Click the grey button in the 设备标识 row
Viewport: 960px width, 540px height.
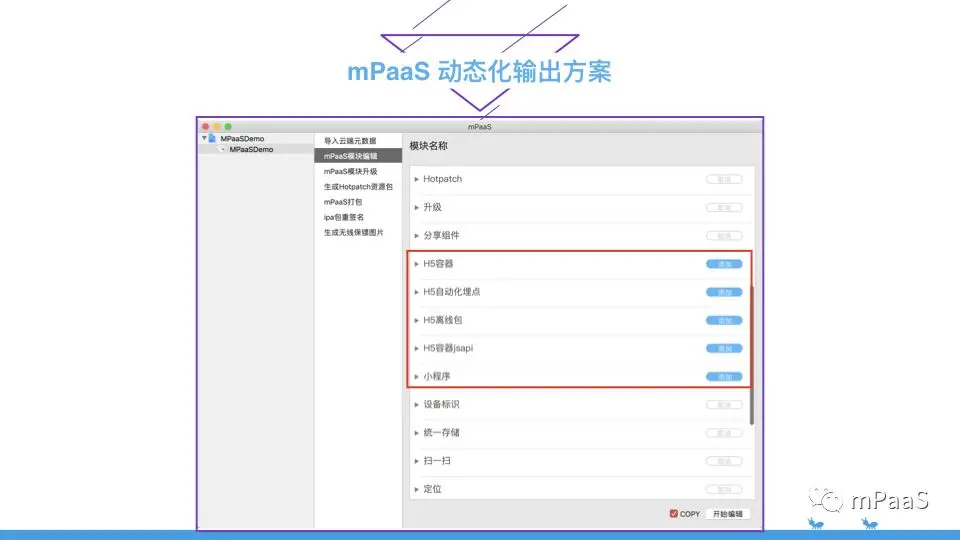pyautogui.click(x=724, y=405)
